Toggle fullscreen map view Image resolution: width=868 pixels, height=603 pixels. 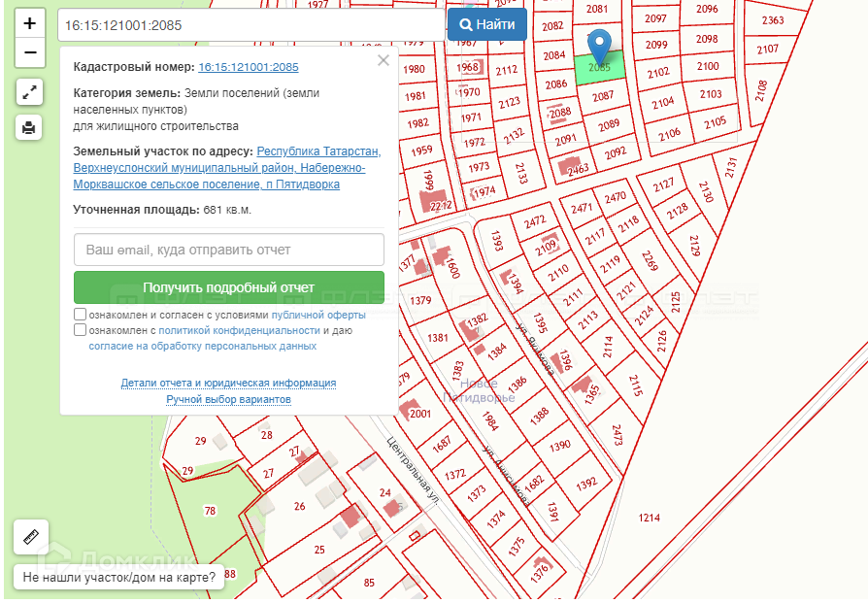(x=29, y=92)
